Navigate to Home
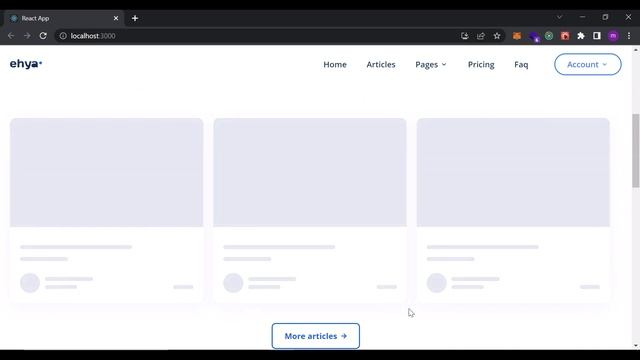 tap(335, 64)
